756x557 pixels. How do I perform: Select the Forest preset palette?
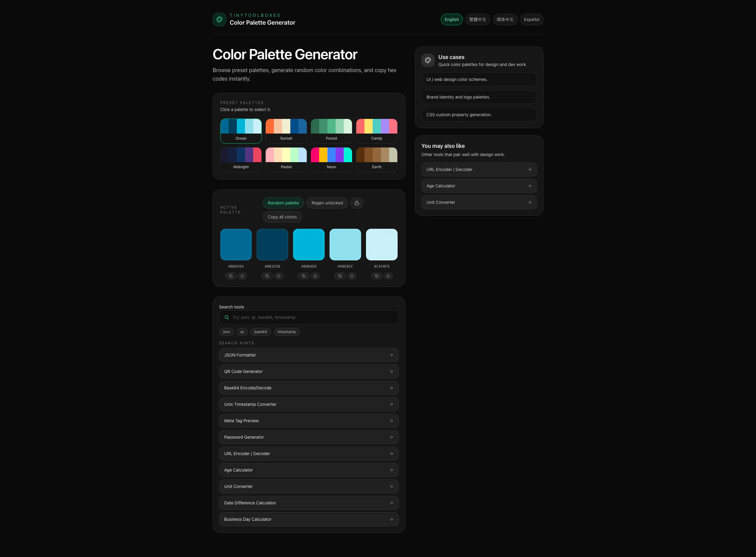point(331,131)
